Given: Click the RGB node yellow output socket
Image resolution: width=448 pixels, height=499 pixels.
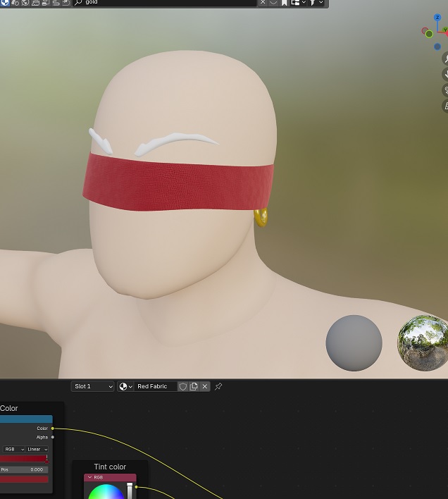Looking at the screenshot, I should point(136,487).
